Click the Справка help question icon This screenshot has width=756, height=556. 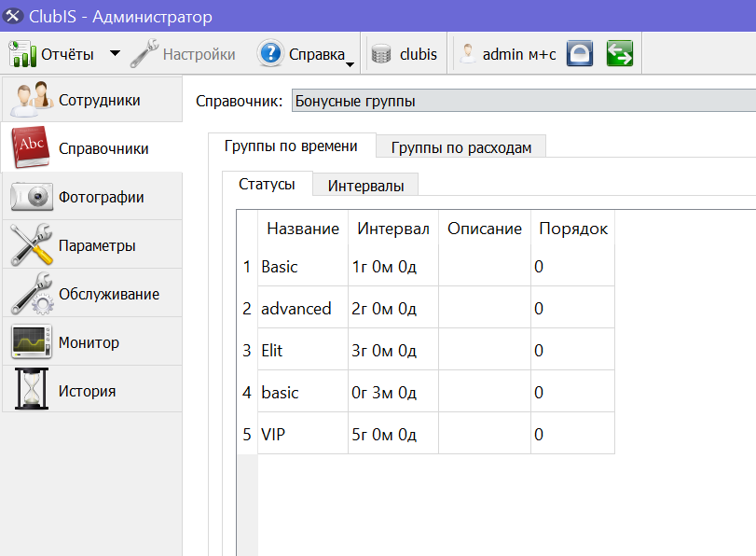coord(270,53)
